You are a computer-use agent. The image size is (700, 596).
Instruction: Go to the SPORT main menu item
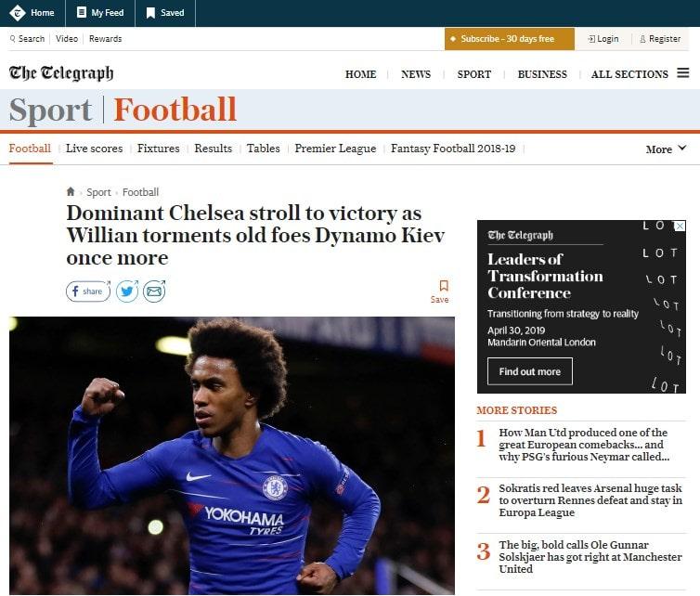tap(474, 74)
